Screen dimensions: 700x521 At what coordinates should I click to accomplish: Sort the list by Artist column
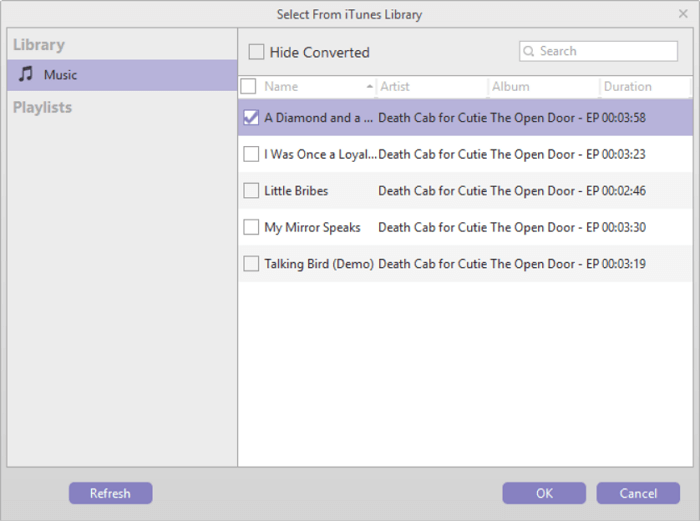[432, 87]
